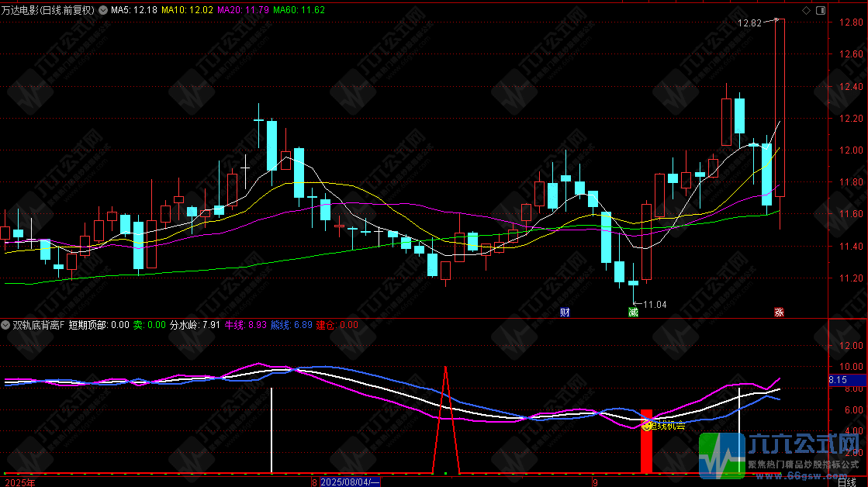Click the magenta 牛线: 8.93 value

[246, 325]
